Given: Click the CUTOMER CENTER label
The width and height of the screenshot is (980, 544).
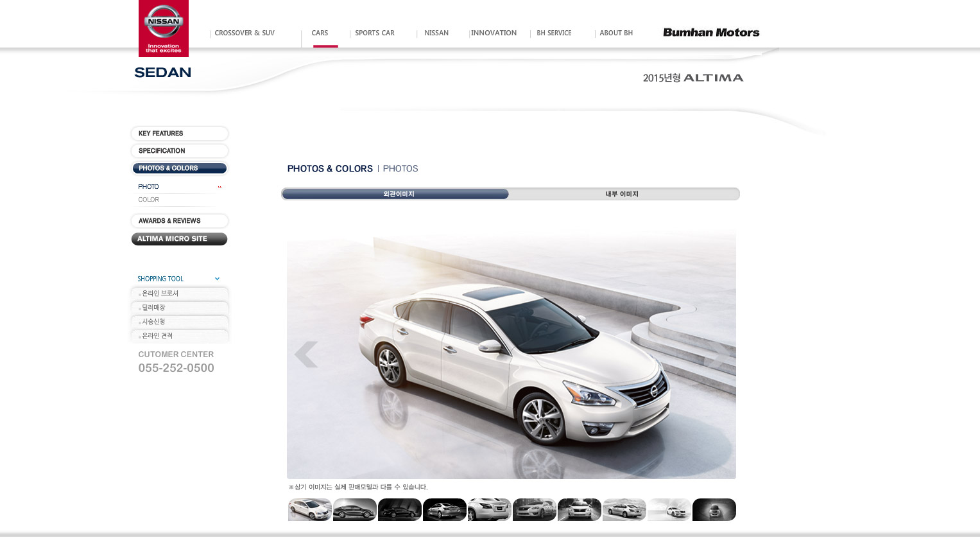Looking at the screenshot, I should (x=176, y=355).
